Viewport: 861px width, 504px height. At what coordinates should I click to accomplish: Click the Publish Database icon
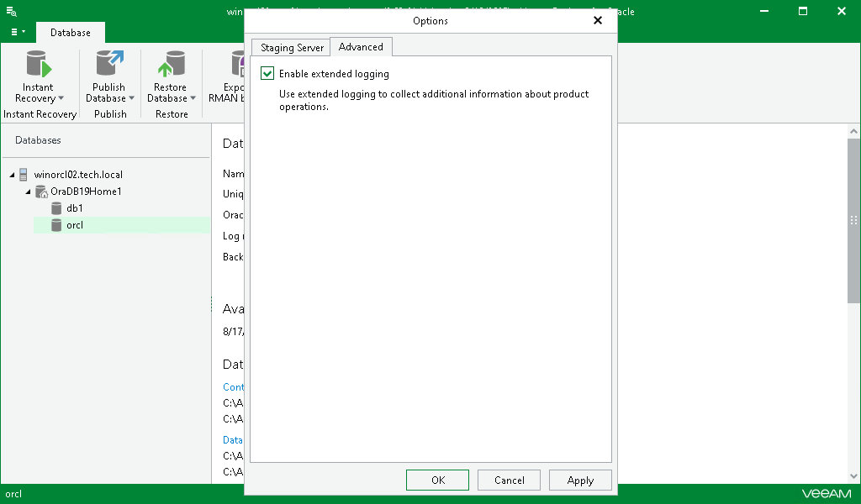(109, 66)
